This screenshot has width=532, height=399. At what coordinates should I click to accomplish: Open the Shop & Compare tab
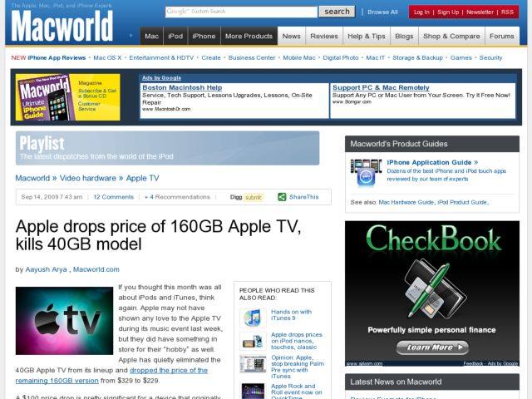tap(451, 37)
